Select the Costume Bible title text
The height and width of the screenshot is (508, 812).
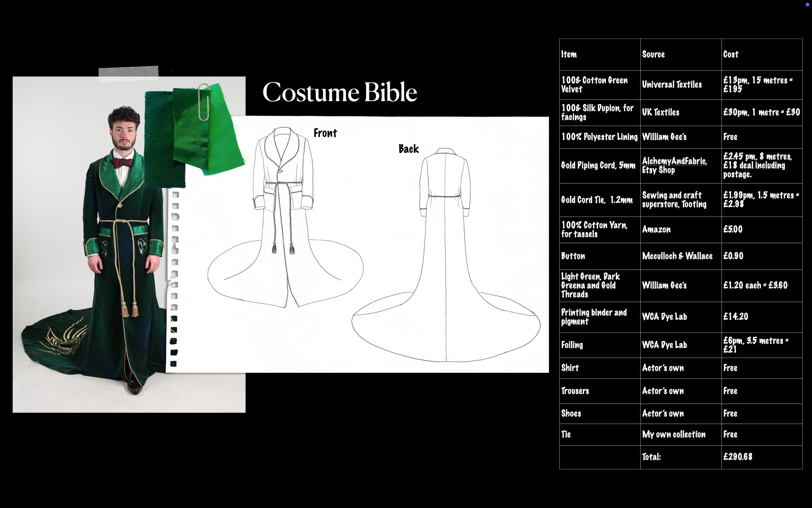[x=339, y=92]
